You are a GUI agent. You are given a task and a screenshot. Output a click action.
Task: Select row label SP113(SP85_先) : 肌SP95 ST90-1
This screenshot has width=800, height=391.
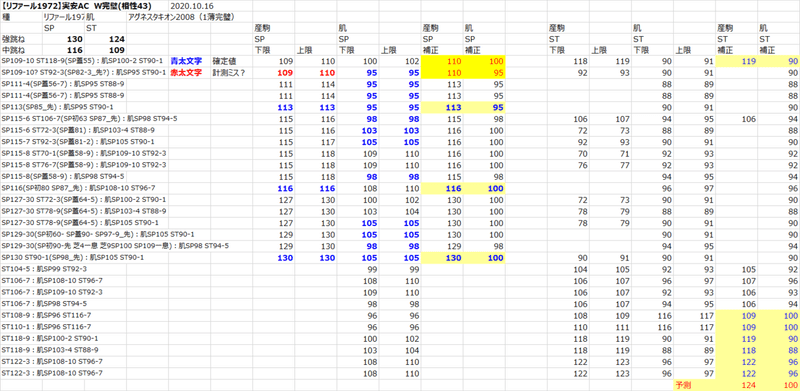click(x=58, y=107)
